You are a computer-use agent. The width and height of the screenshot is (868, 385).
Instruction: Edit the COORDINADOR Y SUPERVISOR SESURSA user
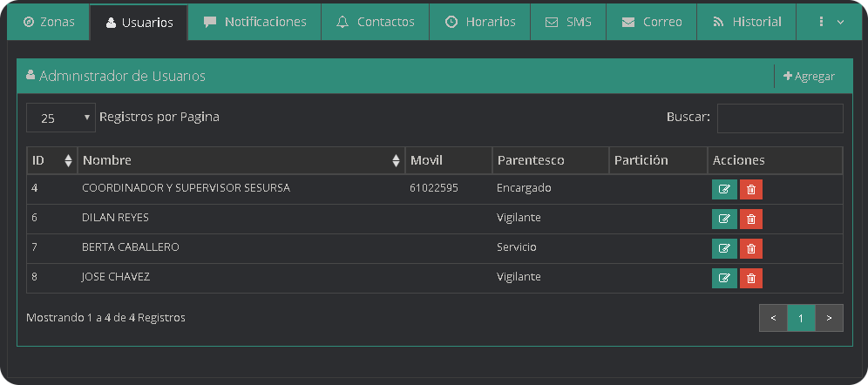click(724, 189)
